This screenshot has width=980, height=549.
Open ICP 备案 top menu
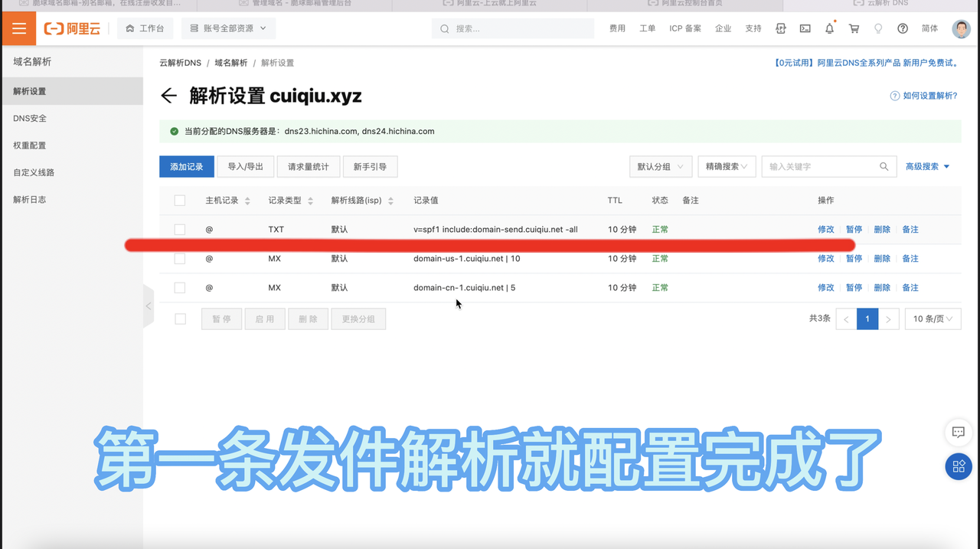tap(685, 28)
